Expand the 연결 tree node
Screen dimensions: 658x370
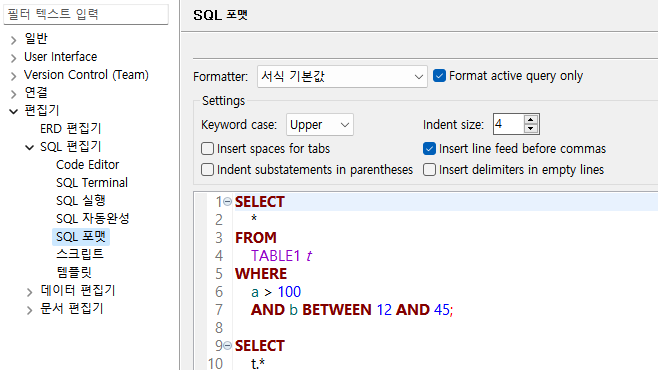tap(13, 94)
